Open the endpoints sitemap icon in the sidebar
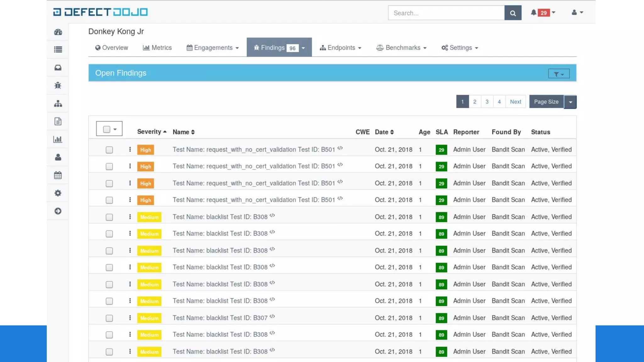The width and height of the screenshot is (644, 362). click(58, 103)
